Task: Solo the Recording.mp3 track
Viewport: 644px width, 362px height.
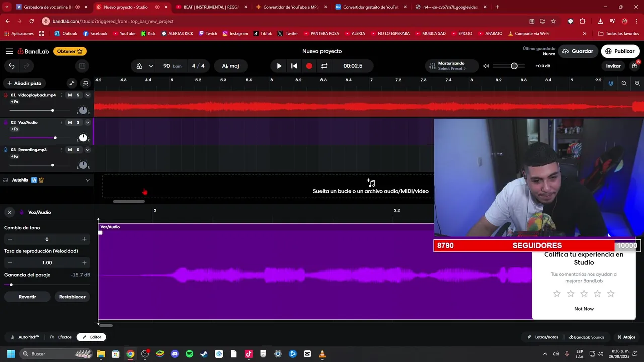Action: pyautogui.click(x=78, y=150)
